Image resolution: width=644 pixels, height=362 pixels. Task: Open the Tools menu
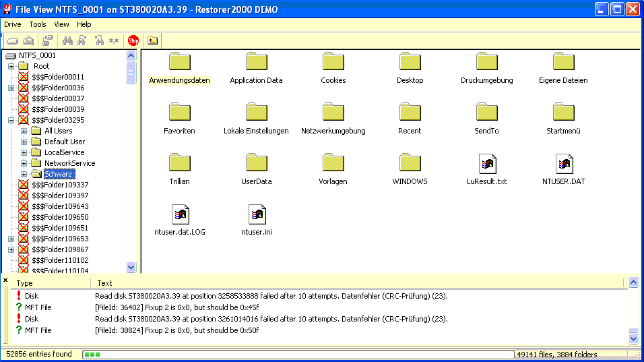click(37, 24)
